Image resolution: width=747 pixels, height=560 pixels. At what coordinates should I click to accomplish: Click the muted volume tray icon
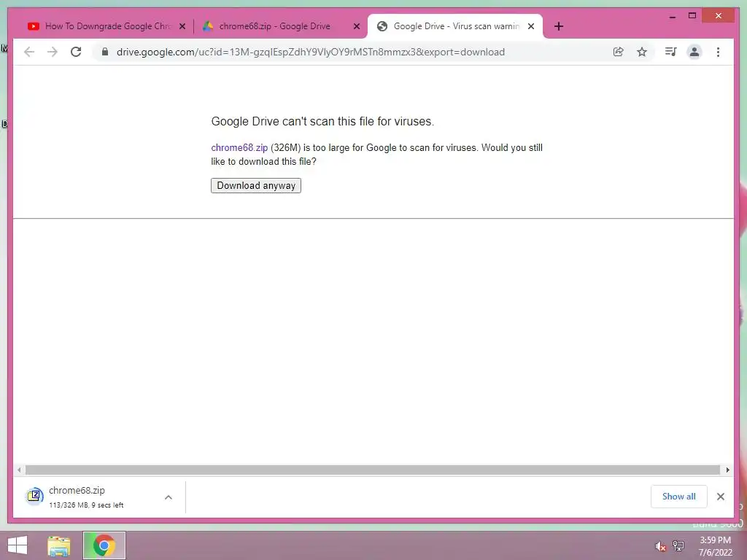point(660,546)
